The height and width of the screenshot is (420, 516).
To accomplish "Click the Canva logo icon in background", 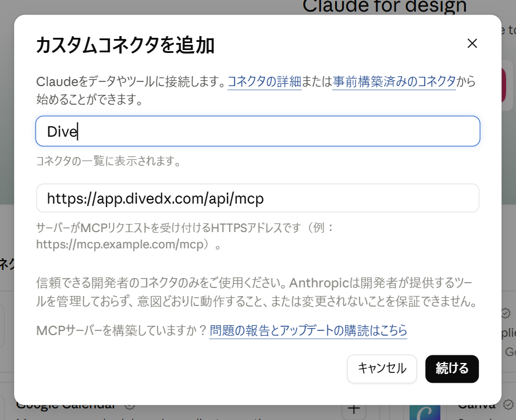I will click(425, 412).
